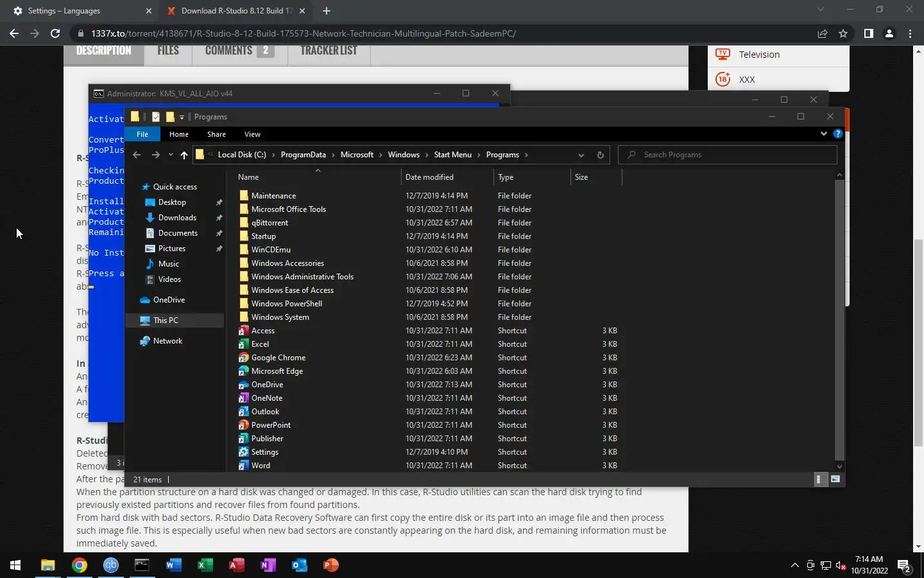Go forward in File Explorer
The image size is (924, 578).
coord(155,155)
